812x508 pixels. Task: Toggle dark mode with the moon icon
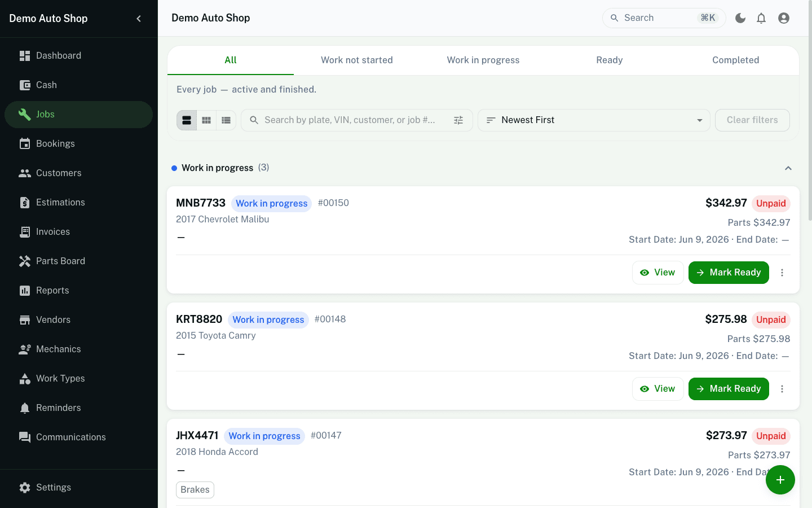pyautogui.click(x=740, y=18)
